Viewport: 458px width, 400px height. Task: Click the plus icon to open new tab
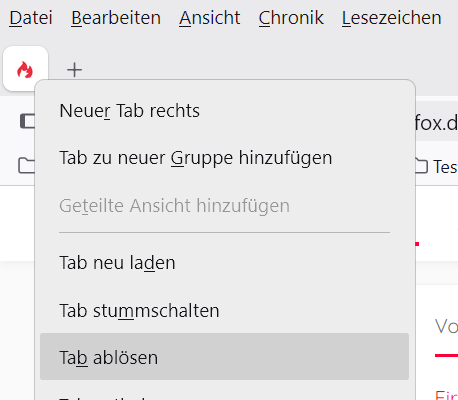click(x=74, y=70)
